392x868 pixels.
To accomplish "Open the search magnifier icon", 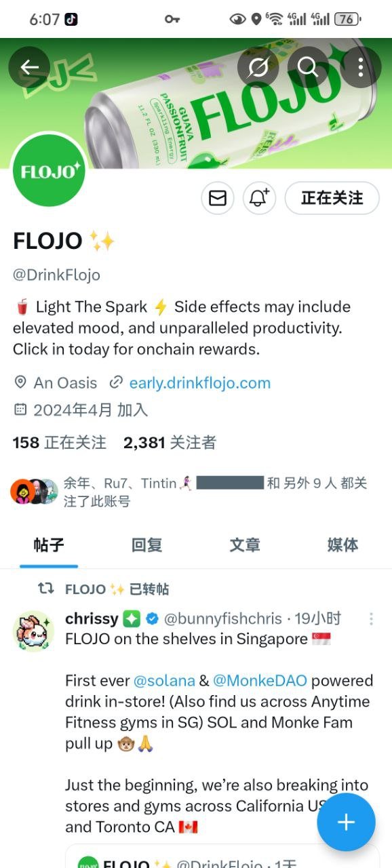I will coord(308,66).
